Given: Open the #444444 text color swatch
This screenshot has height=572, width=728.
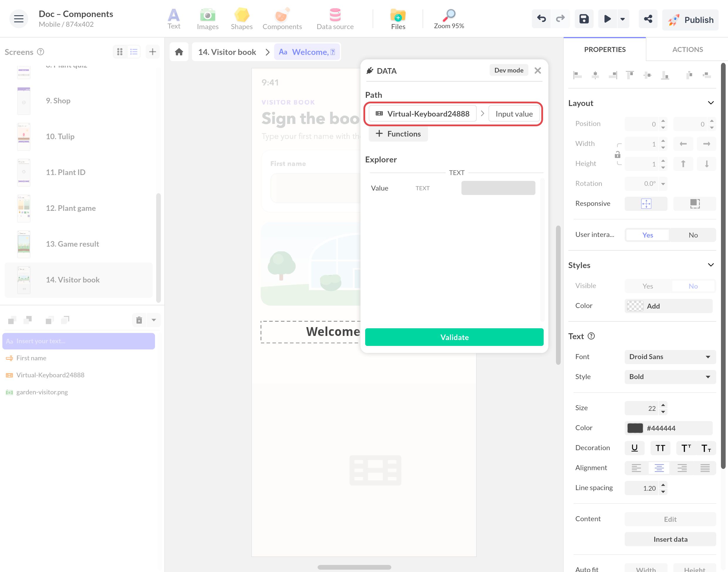Looking at the screenshot, I should point(635,428).
